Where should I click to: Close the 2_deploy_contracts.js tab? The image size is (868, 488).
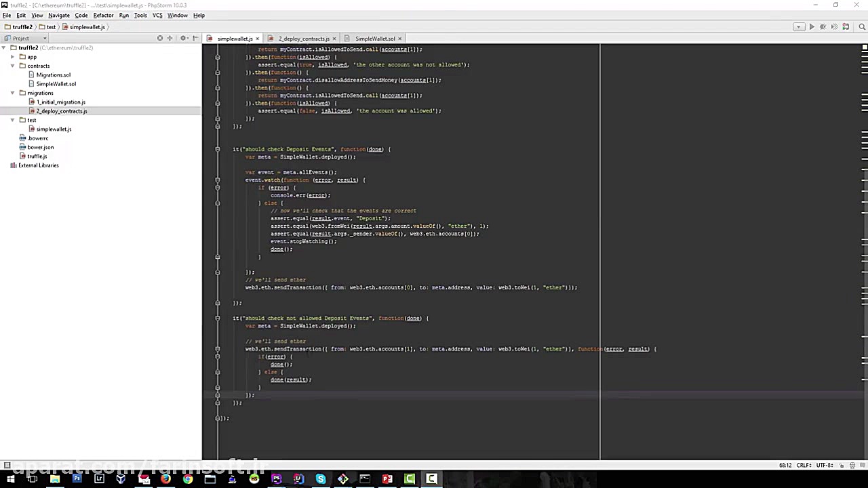(335, 39)
